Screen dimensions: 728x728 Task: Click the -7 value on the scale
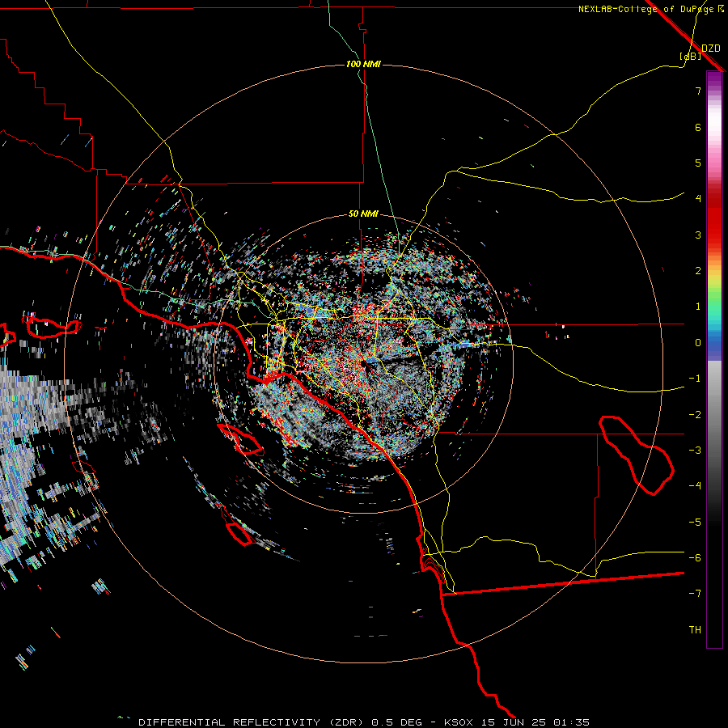point(695,594)
